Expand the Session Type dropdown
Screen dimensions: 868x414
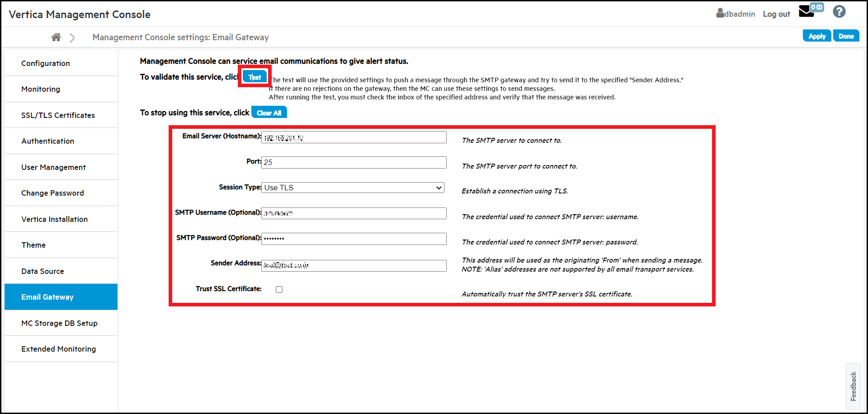(x=353, y=188)
